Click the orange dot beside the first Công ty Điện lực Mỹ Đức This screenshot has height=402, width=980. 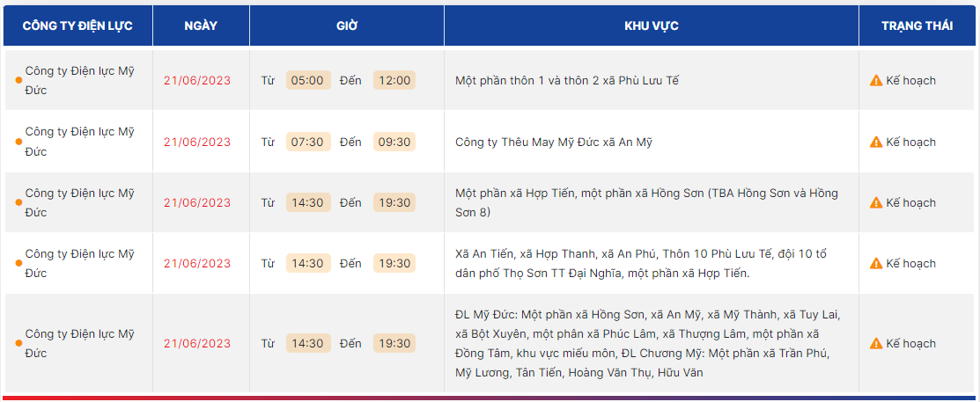point(18,81)
